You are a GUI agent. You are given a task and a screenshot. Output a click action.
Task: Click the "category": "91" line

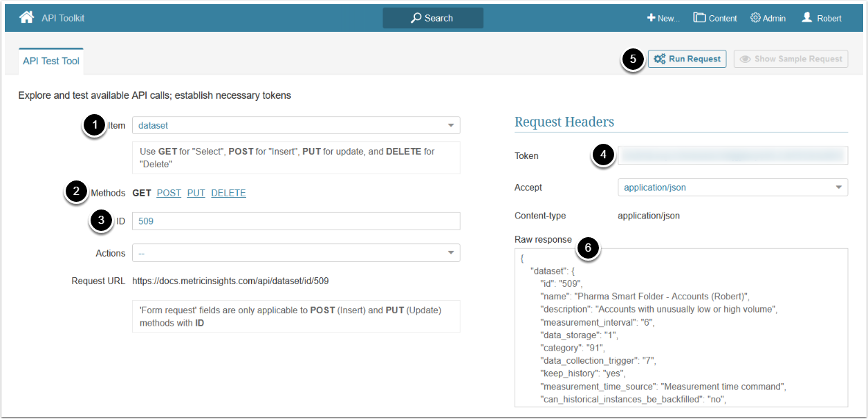572,348
